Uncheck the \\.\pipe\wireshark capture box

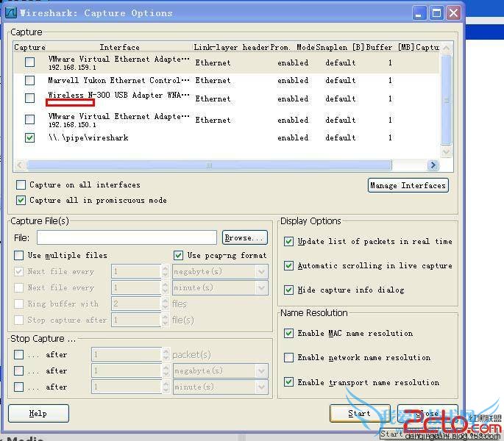pyautogui.click(x=30, y=137)
